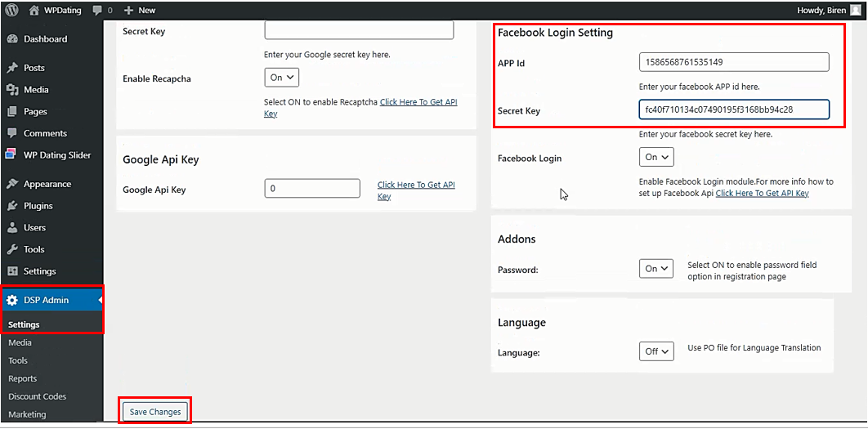Open the Enable Recapcha On dropdown

[282, 78]
